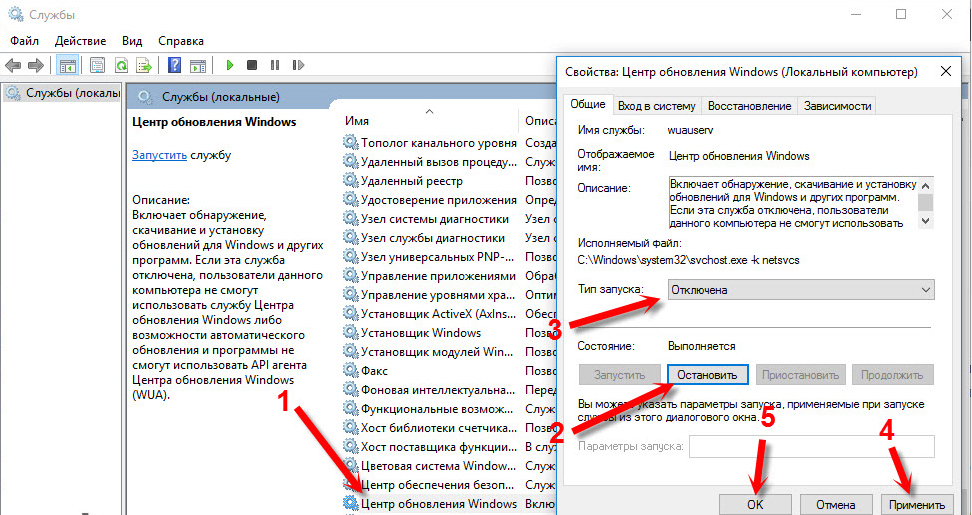Viewport: 972px width, 515px height.
Task: Click the gear icon beside Центр обновления Windows
Action: point(351,503)
